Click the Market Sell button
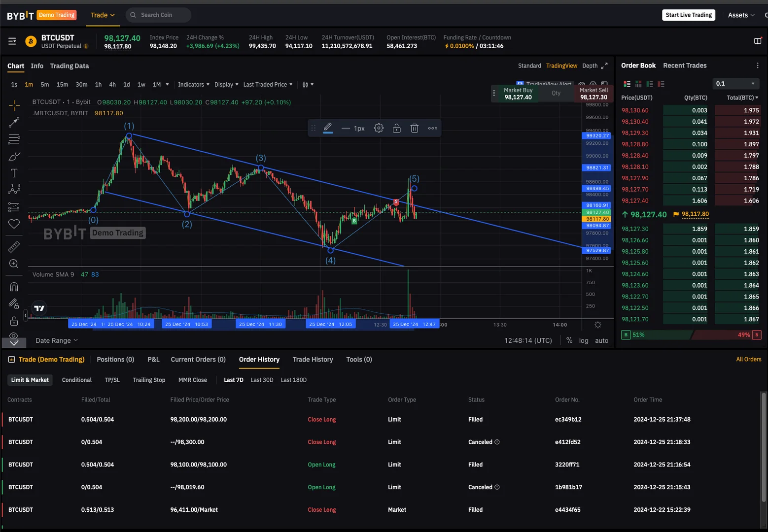The height and width of the screenshot is (532, 768). point(593,94)
